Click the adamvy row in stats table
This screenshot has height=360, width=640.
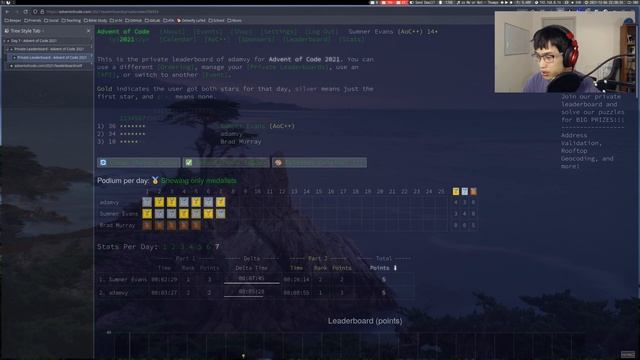tap(256, 293)
